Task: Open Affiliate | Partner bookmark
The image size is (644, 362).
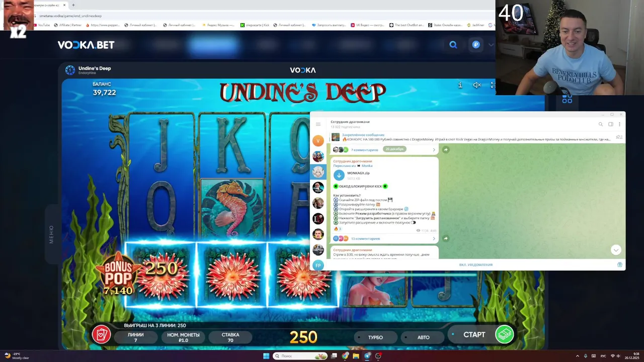Action: point(67,25)
